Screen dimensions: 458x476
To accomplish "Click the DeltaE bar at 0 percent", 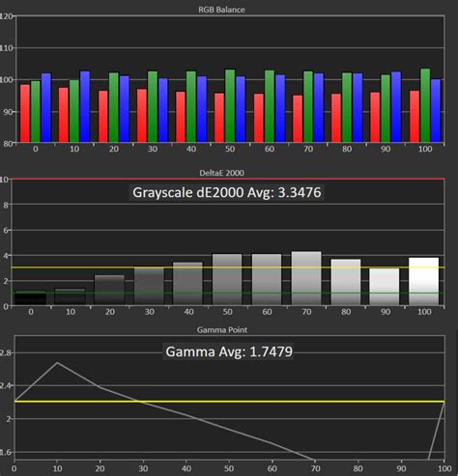I will coord(31,298).
